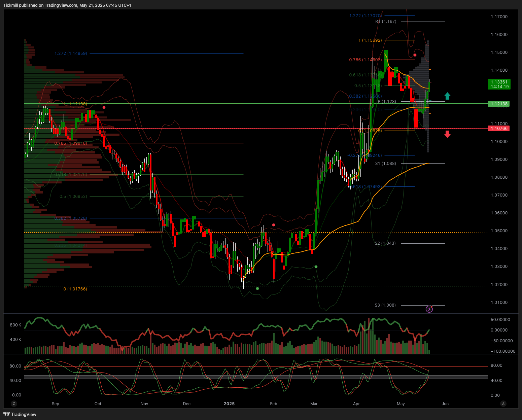Open the purple lightning event icon
This screenshot has width=522, height=420.
[x=429, y=309]
